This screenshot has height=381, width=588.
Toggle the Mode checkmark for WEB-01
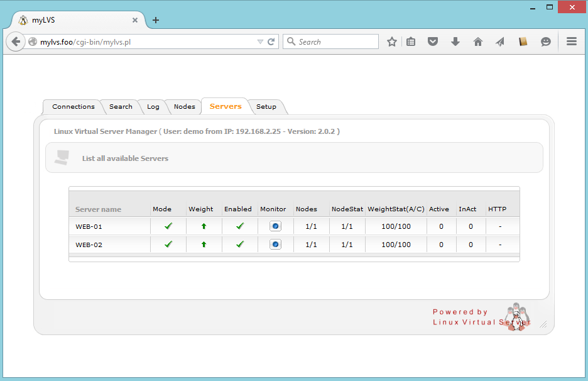168,226
